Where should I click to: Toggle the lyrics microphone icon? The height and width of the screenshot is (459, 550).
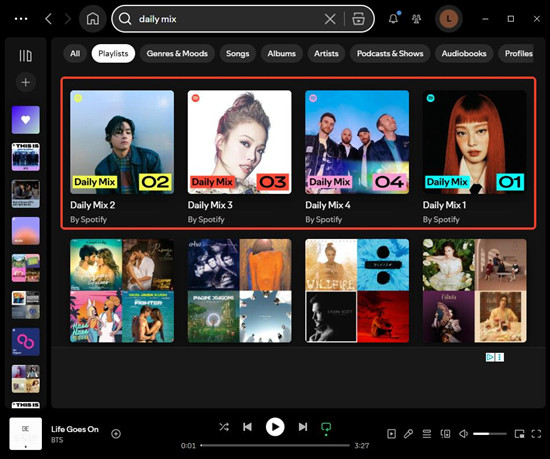408,434
